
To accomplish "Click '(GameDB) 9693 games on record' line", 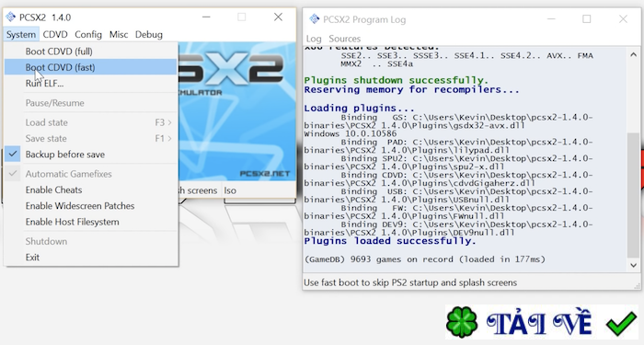I will click(x=425, y=259).
